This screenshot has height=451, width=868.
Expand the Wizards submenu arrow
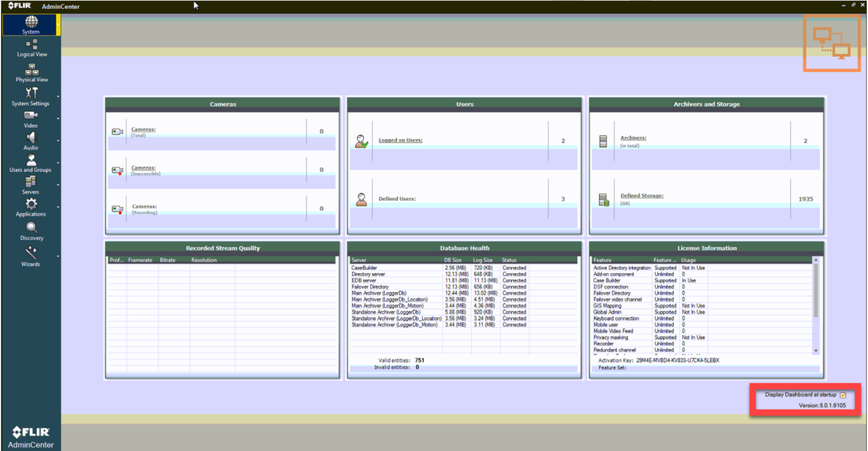(58, 257)
